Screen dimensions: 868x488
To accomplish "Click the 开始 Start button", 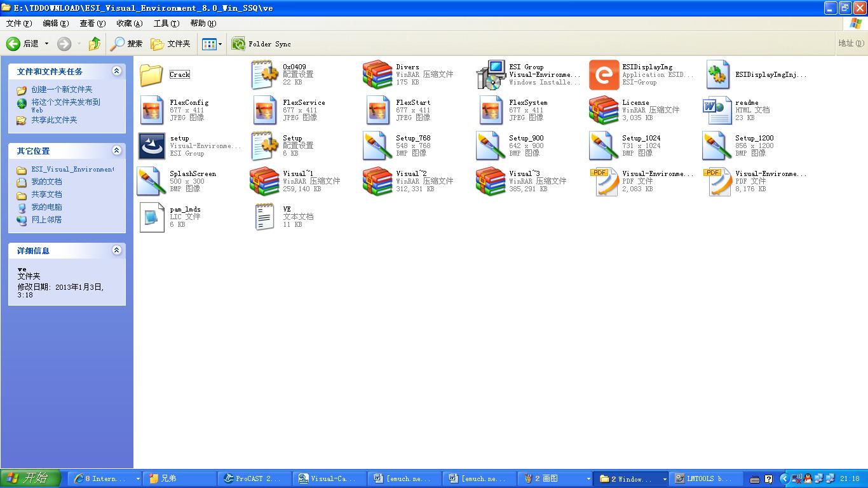I will click(31, 478).
